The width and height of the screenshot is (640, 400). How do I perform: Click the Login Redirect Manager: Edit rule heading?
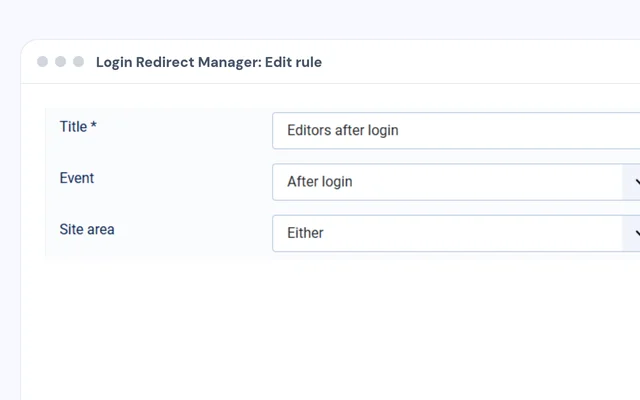tap(209, 62)
